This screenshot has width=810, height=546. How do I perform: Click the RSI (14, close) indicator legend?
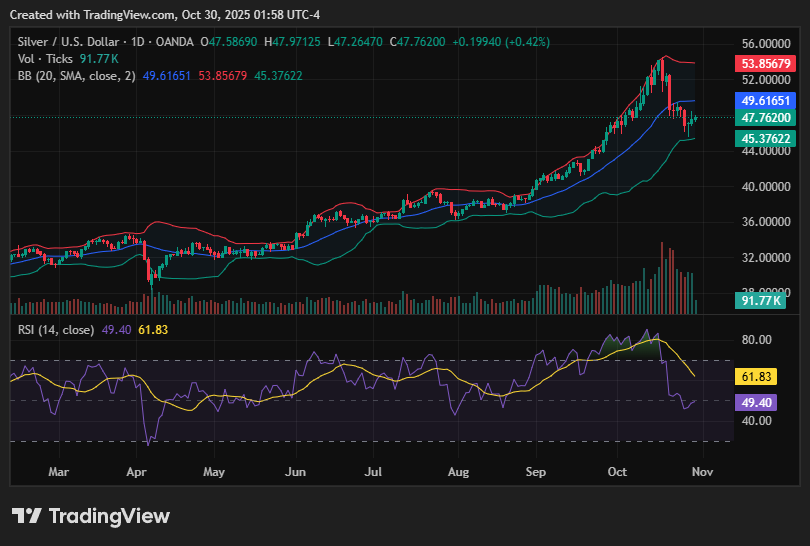click(x=56, y=329)
